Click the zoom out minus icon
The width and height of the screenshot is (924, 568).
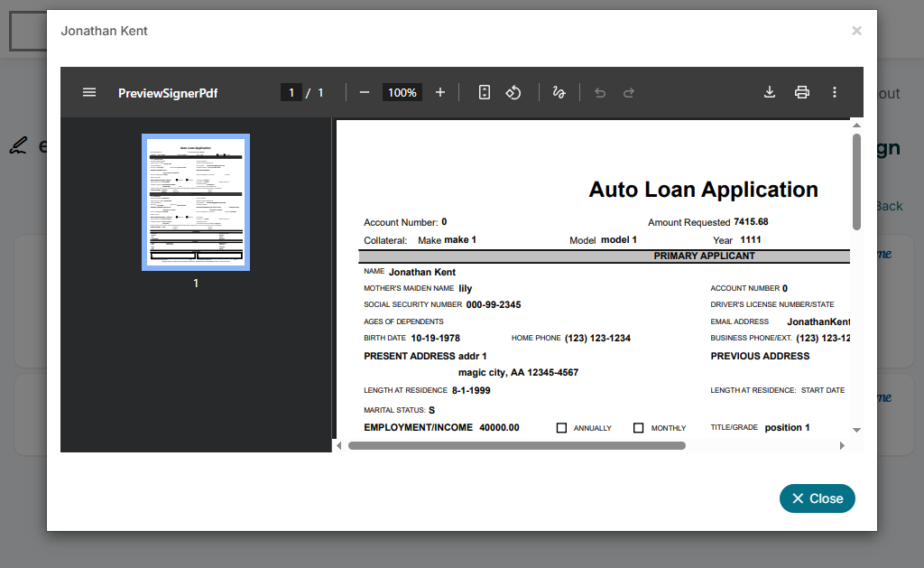click(x=365, y=92)
